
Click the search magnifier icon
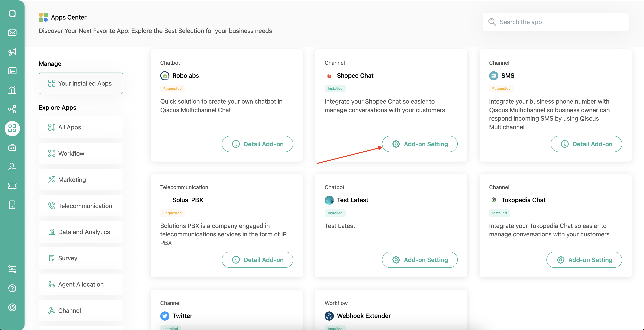[492, 22]
